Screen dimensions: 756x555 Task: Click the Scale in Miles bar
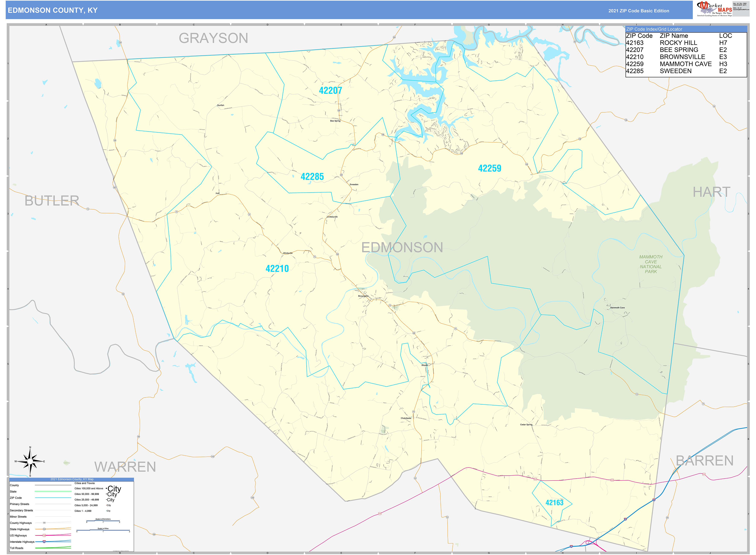tap(103, 530)
